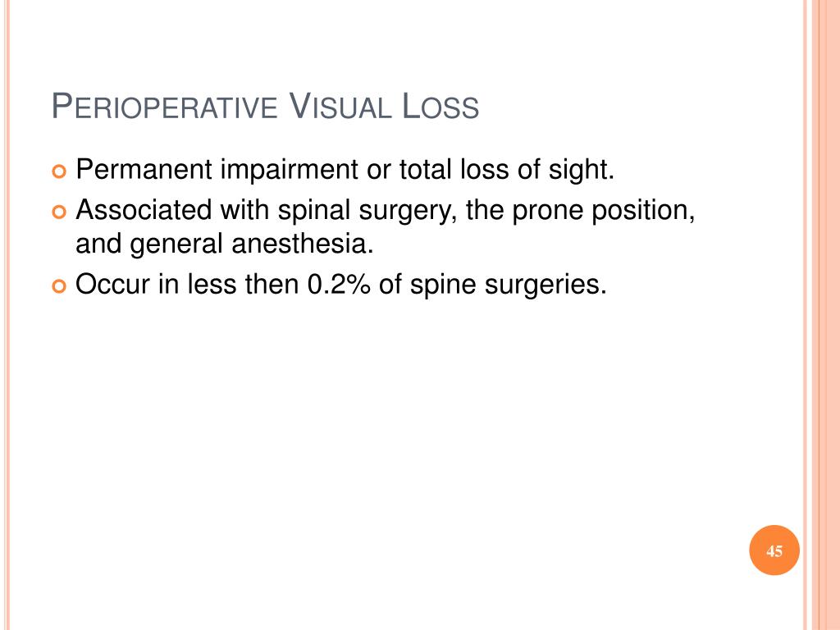Click the thin pink stripe on left edge
The image size is (840, 630).
coord(7,315)
